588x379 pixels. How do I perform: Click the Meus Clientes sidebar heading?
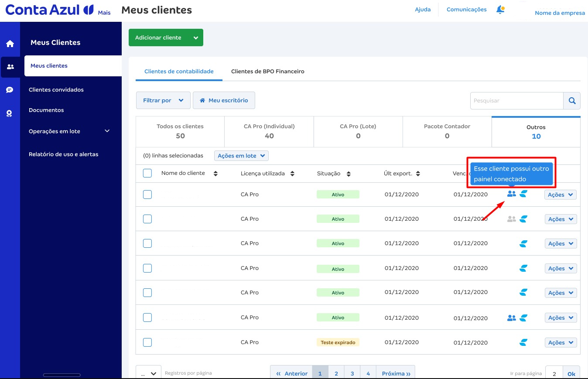[x=55, y=43]
